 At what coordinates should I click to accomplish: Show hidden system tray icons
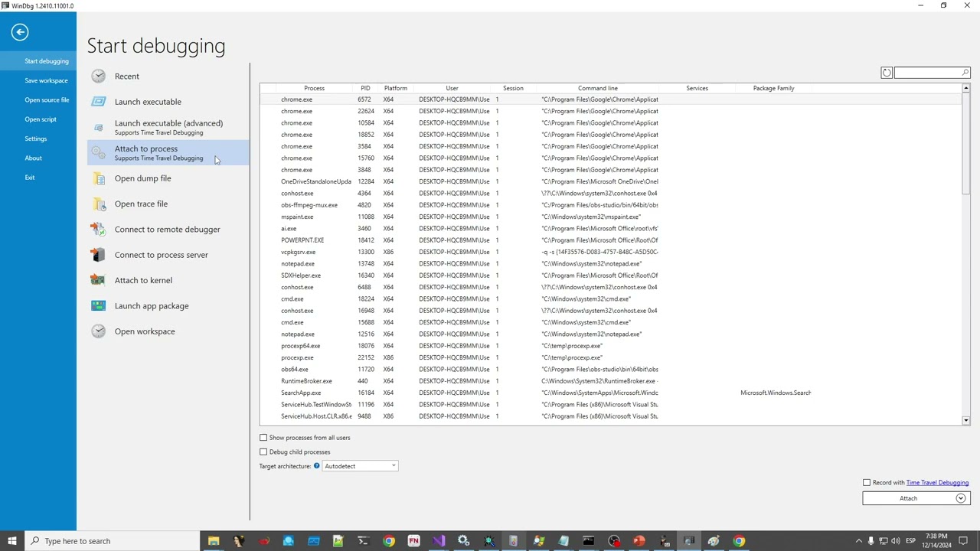[x=858, y=541]
